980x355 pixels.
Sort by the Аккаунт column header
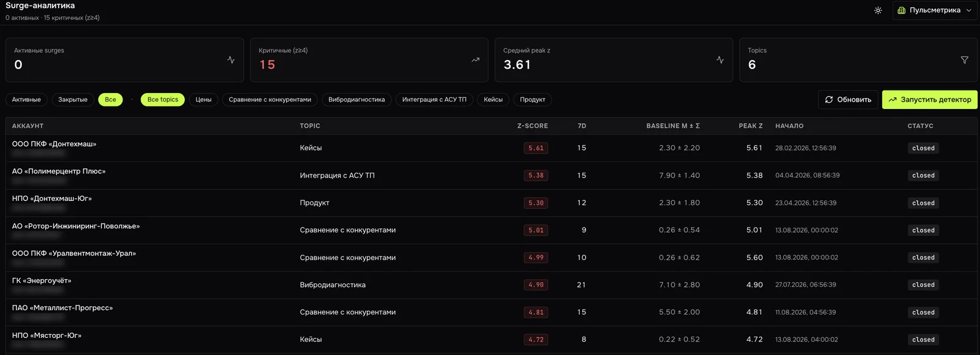28,126
